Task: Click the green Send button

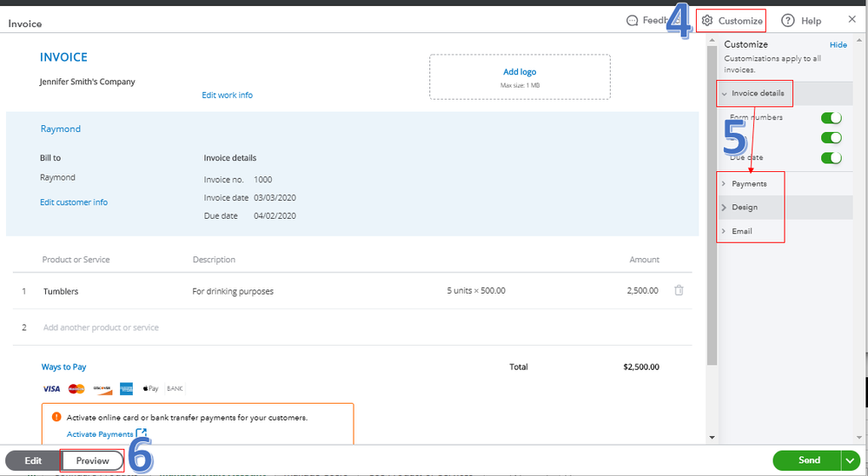Action: point(808,460)
